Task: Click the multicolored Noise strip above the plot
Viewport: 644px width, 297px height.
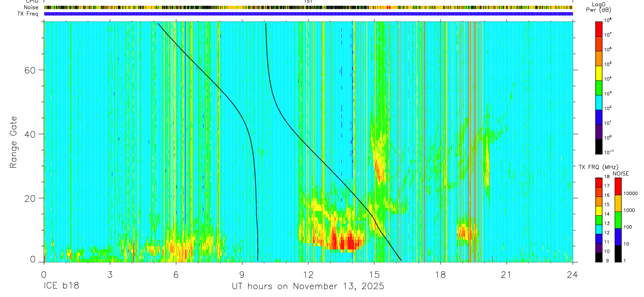Action: pos(308,7)
